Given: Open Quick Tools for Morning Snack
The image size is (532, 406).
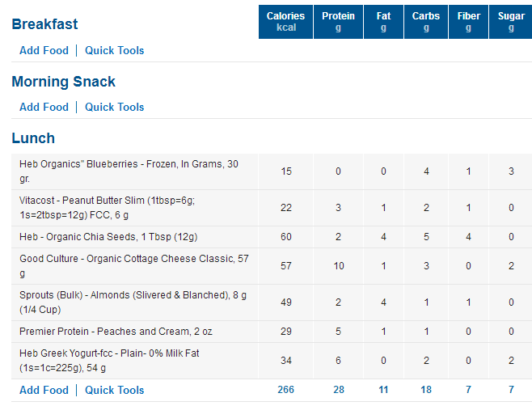Looking at the screenshot, I should click(x=114, y=108).
